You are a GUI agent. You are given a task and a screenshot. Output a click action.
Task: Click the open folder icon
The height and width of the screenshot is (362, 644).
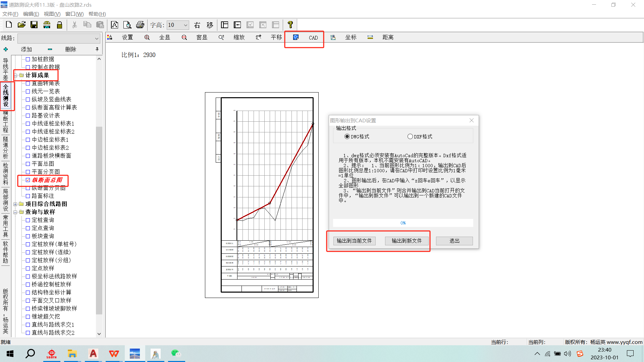(21, 25)
